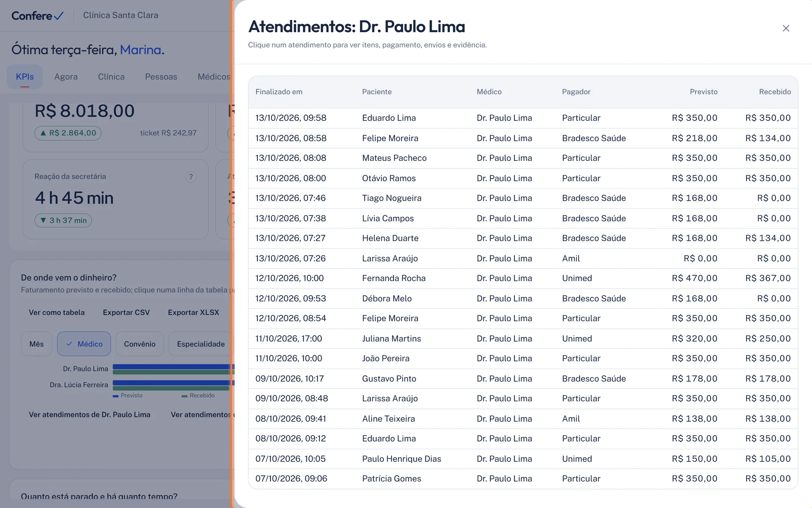Open Otávio Ramos's atendimento row
Viewport: 812px width, 508px height.
coord(523,178)
